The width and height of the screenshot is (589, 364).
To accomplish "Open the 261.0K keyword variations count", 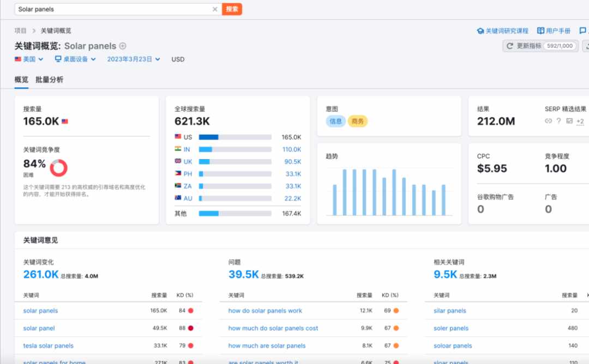I will tap(41, 274).
